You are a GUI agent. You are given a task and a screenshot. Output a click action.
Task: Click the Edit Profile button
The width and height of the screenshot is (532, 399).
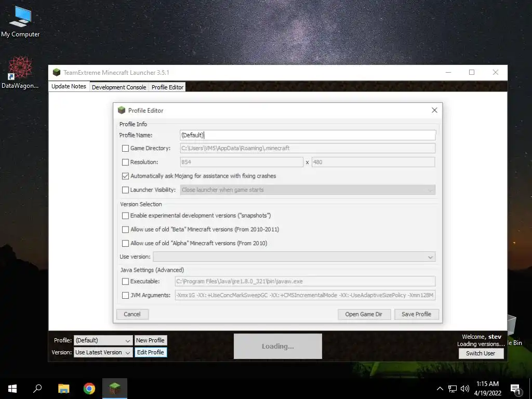[150, 353]
